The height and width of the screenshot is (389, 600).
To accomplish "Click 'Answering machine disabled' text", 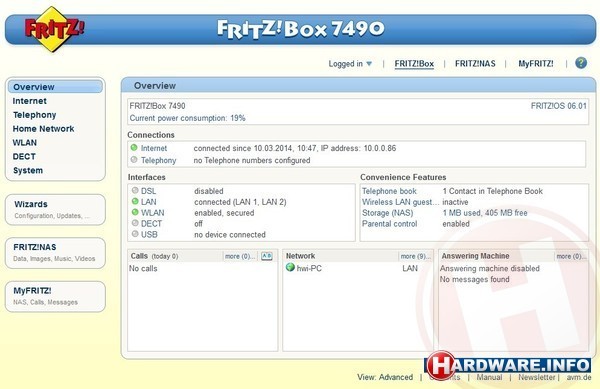I will click(490, 269).
